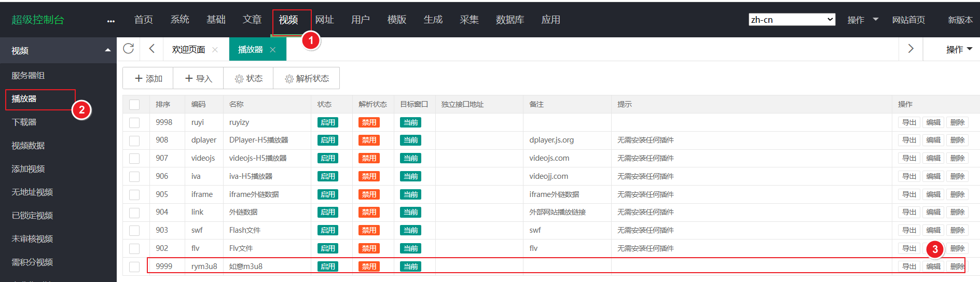Click the right arrow tab scroll icon
Image resolution: width=980 pixels, height=282 pixels.
pos(910,49)
